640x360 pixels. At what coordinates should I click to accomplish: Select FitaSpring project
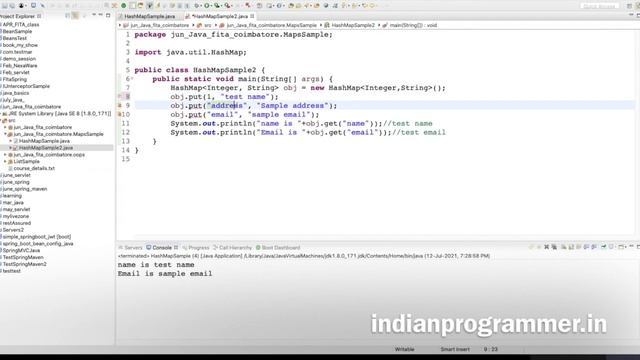[x=14, y=79]
